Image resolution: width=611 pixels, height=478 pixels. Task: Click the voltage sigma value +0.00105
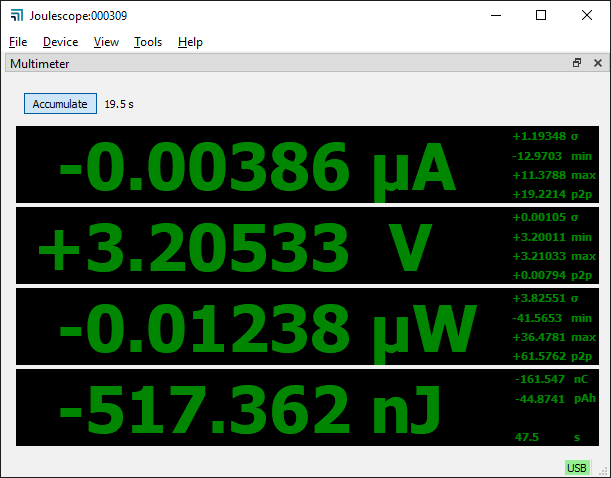[539, 217]
